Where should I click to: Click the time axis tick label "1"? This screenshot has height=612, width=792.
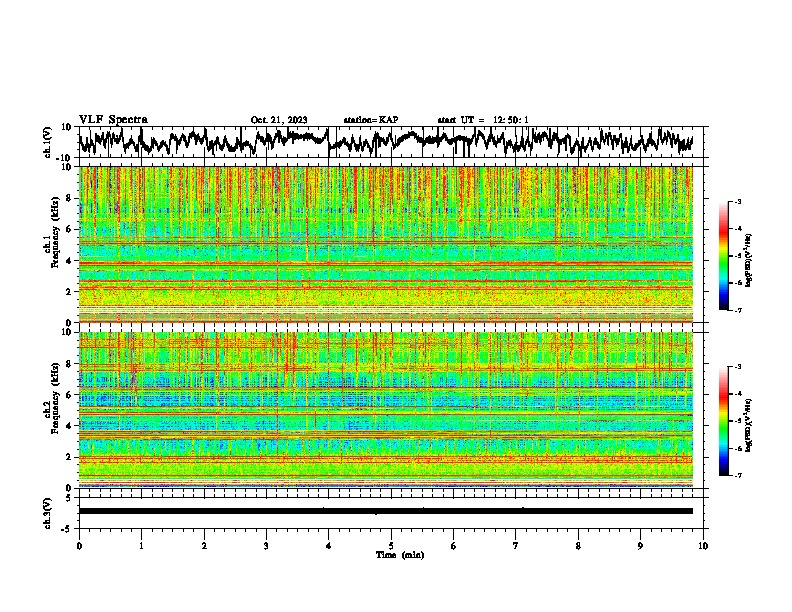[141, 546]
